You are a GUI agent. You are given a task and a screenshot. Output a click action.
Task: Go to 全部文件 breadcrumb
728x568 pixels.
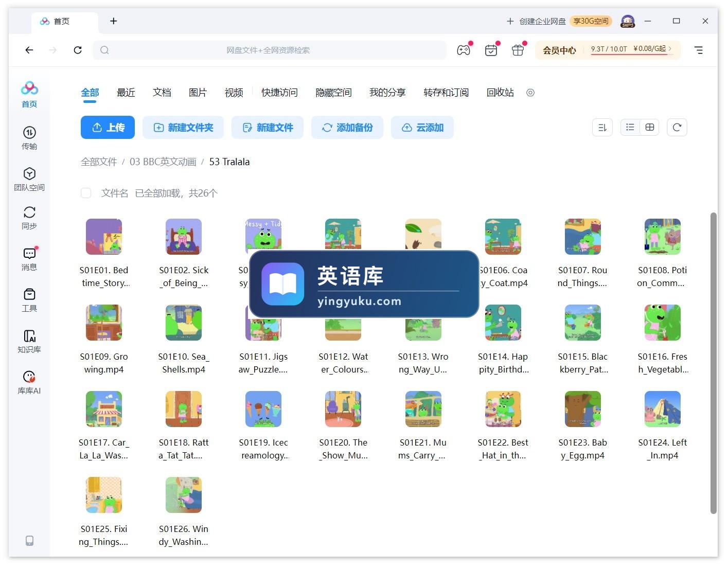(99, 162)
